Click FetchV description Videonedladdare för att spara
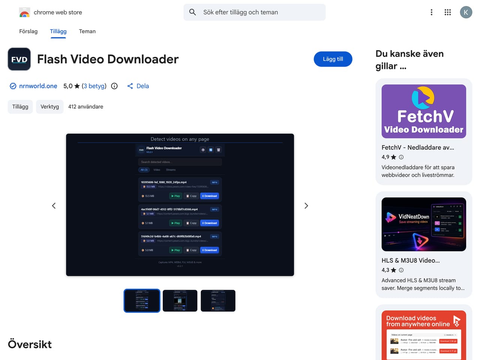 click(x=418, y=171)
